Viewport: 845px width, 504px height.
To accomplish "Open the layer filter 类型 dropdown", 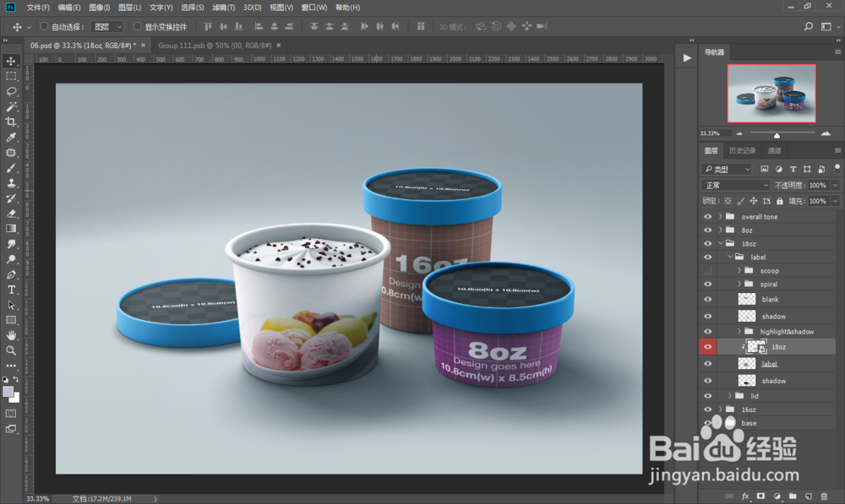I will pos(727,169).
